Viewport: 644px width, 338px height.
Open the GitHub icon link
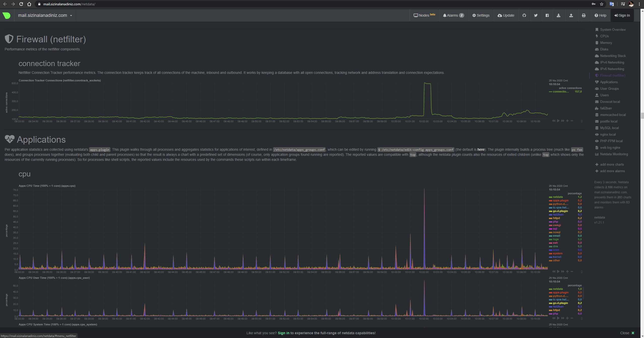[524, 15]
